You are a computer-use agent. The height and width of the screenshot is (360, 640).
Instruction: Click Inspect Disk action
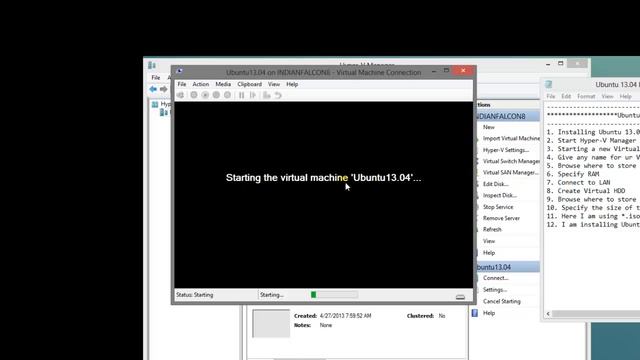pos(500,196)
